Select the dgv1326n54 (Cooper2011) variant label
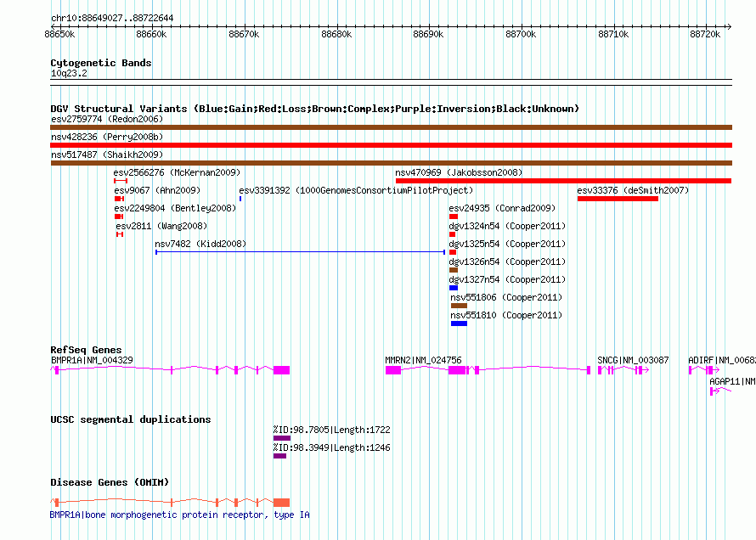The image size is (756, 540). click(507, 262)
